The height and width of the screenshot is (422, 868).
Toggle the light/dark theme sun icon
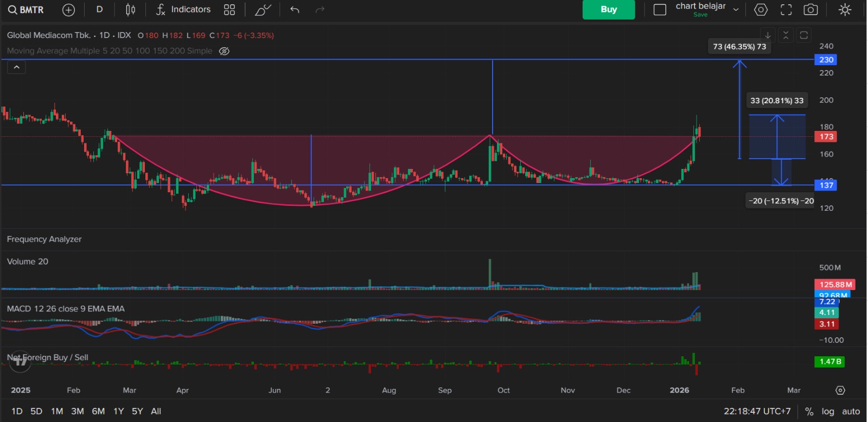pos(845,10)
